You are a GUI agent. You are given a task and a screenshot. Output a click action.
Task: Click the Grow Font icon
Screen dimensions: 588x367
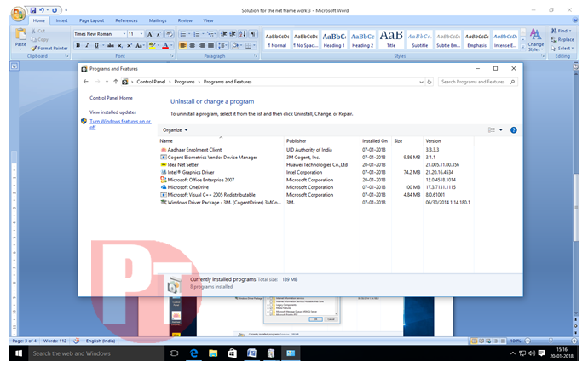[x=150, y=34]
